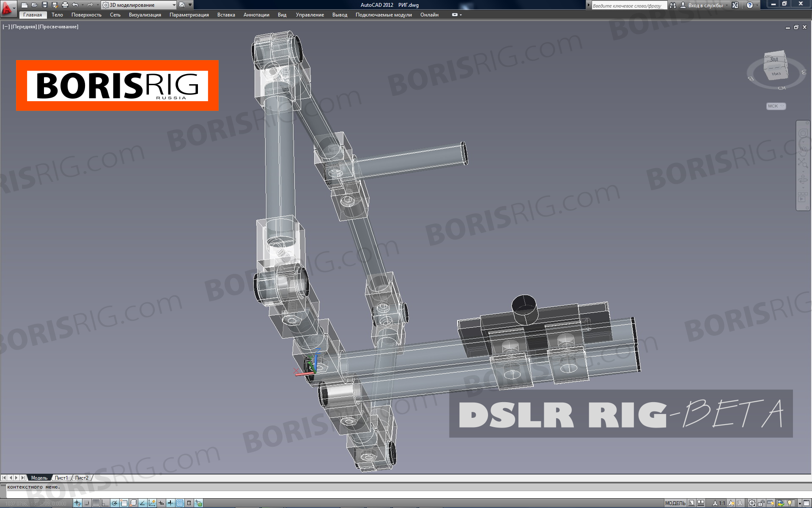The width and height of the screenshot is (812, 508).
Task: Open a file via quick access toolbar
Action: [34, 5]
